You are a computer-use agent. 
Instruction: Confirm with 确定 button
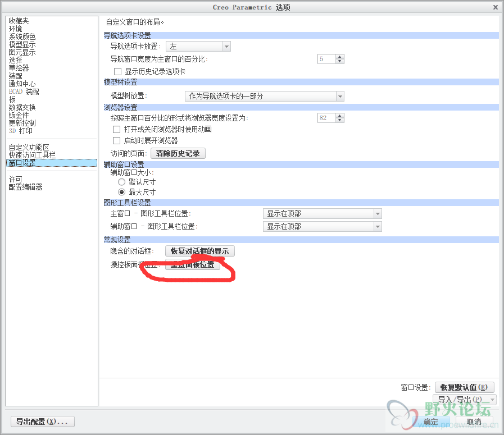pos(431,422)
